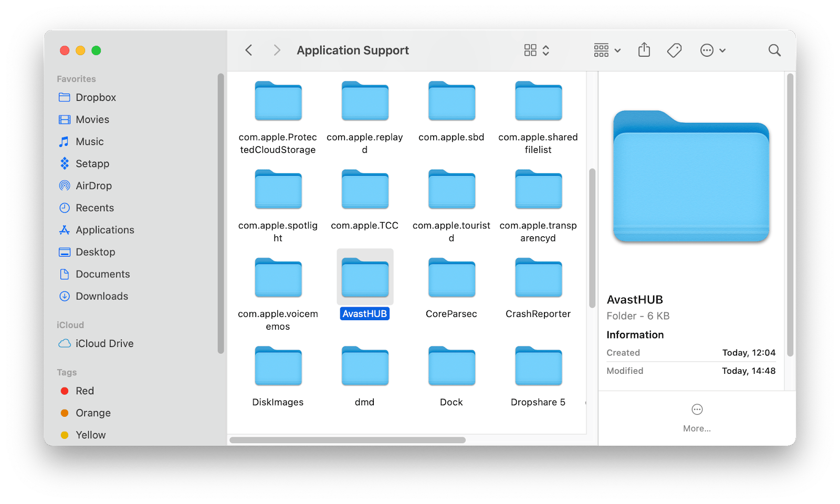Select the com.apple.touristd folder icon

pyautogui.click(x=451, y=189)
